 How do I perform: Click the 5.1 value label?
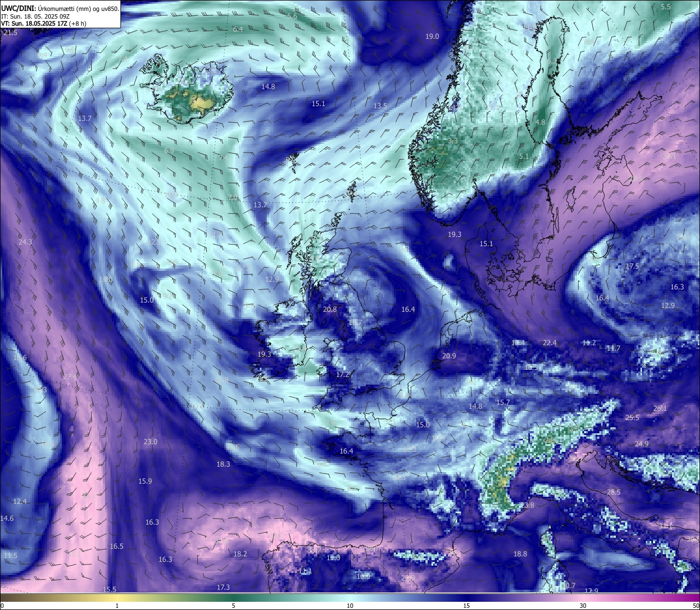(524, 156)
